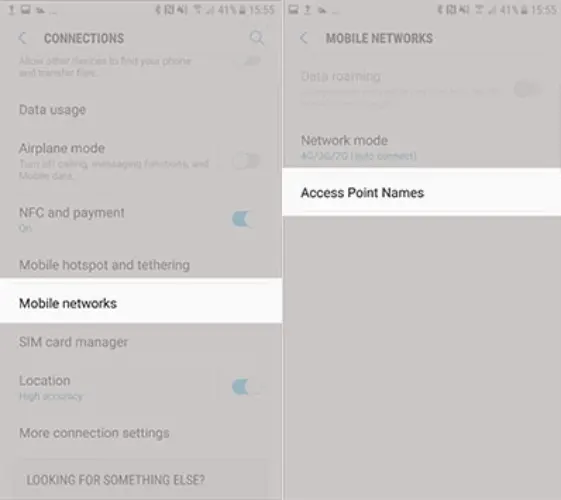
Task: Tap the left-panel status bar upload notification icon
Action: [x=11, y=10]
